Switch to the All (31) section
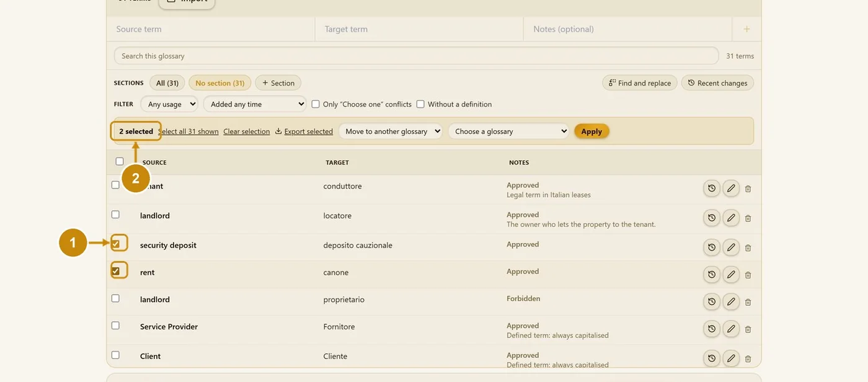The height and width of the screenshot is (382, 868). [167, 83]
